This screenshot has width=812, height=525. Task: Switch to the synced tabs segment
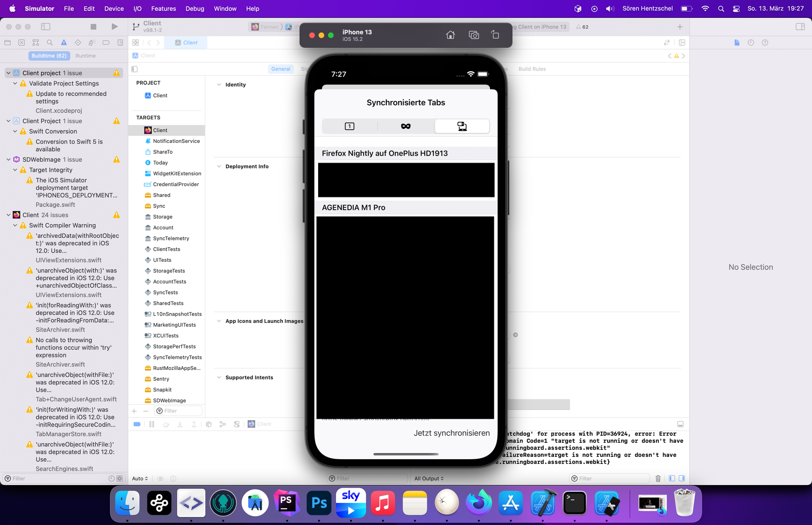462,126
